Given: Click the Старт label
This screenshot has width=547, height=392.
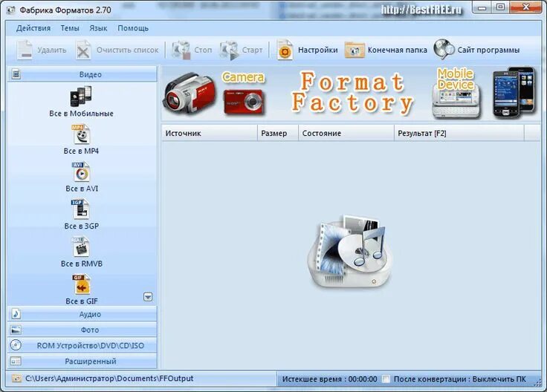Looking at the screenshot, I should (252, 50).
